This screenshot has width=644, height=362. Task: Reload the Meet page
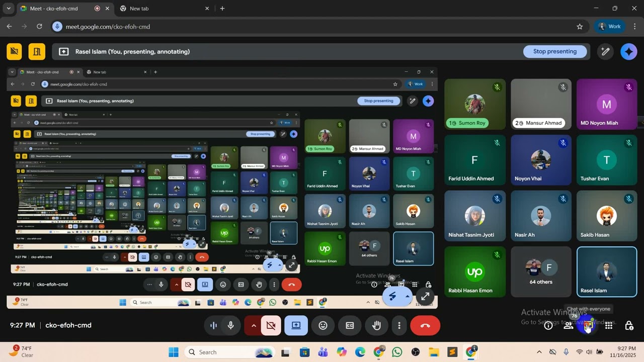tap(39, 27)
